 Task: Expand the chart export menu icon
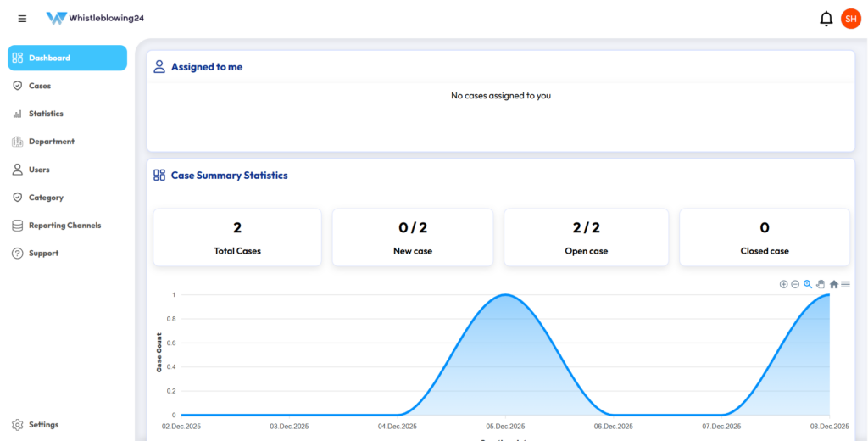[x=845, y=284]
